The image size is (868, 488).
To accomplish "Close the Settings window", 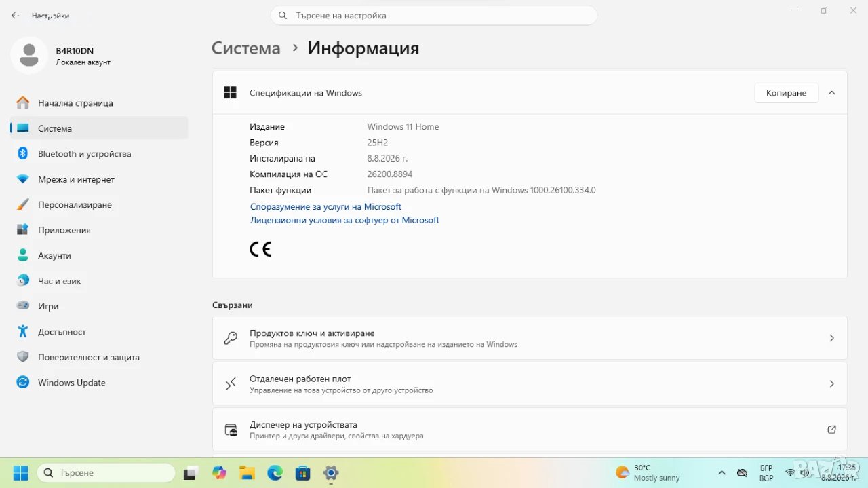I will click(x=854, y=10).
